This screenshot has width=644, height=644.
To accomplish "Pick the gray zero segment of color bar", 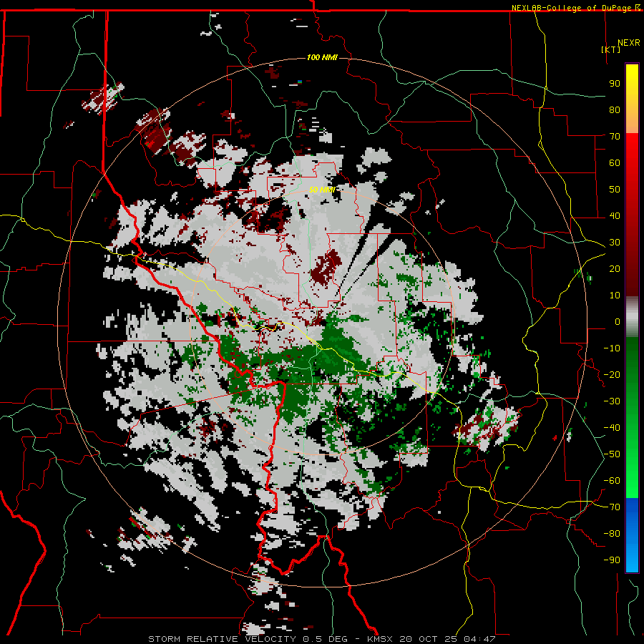I will [632, 317].
